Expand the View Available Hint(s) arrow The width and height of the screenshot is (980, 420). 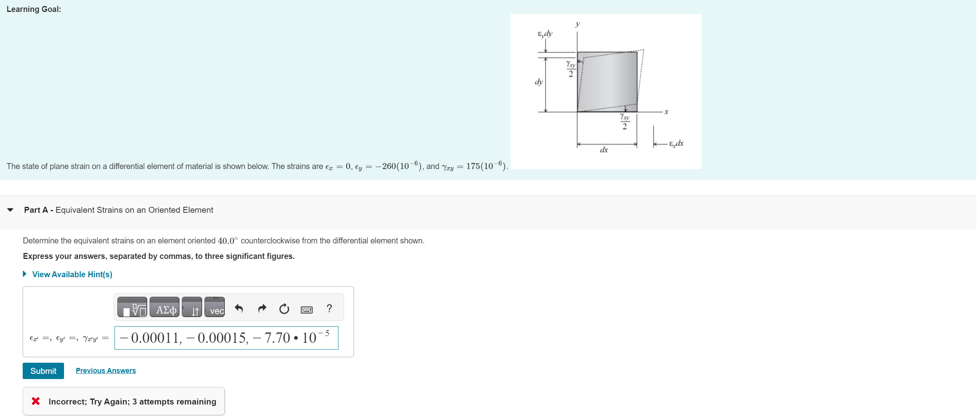tap(25, 274)
